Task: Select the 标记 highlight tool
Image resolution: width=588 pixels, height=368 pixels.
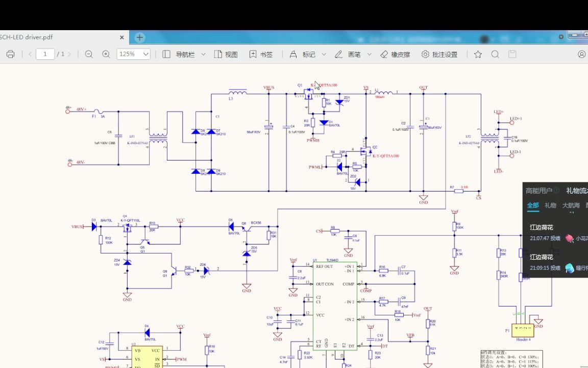Action: [x=303, y=55]
